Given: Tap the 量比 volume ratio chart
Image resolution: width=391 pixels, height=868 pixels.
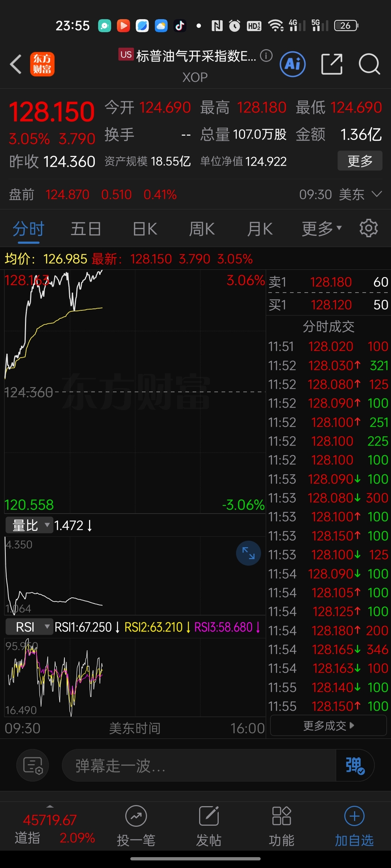Looking at the screenshot, I should (x=135, y=576).
